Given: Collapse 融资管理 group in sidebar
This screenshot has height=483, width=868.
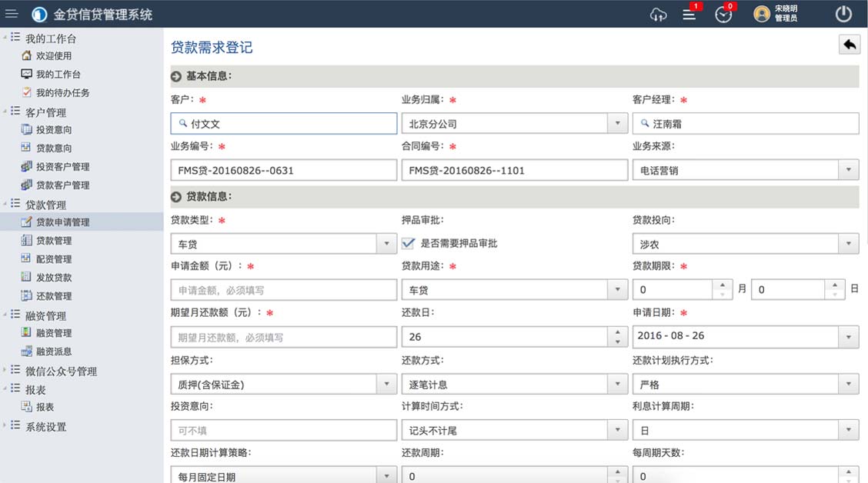Looking at the screenshot, I should click(x=5, y=315).
